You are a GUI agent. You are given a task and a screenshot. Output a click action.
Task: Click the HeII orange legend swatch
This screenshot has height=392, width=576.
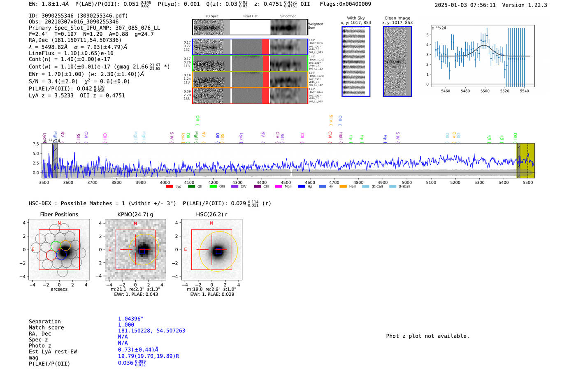(343, 187)
